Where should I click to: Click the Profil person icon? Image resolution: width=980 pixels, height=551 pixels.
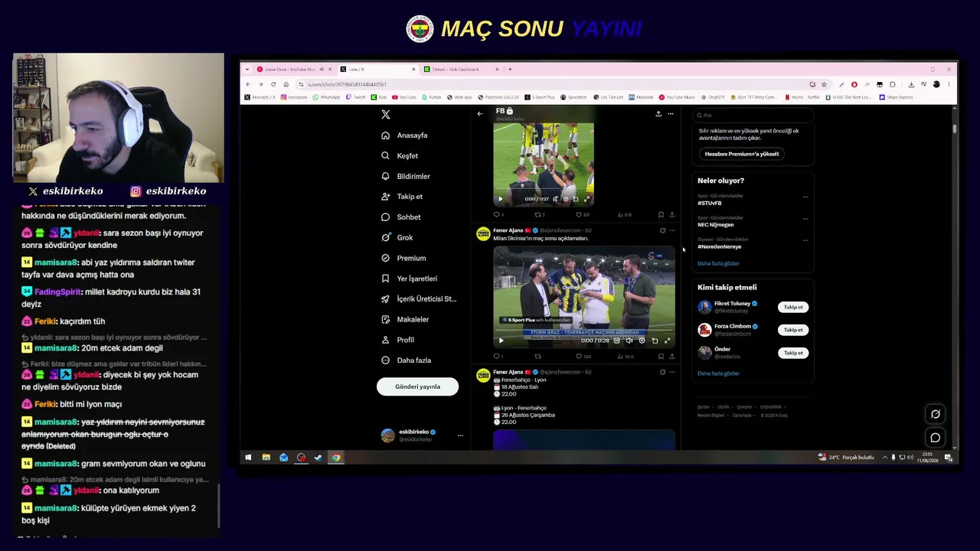pos(386,340)
